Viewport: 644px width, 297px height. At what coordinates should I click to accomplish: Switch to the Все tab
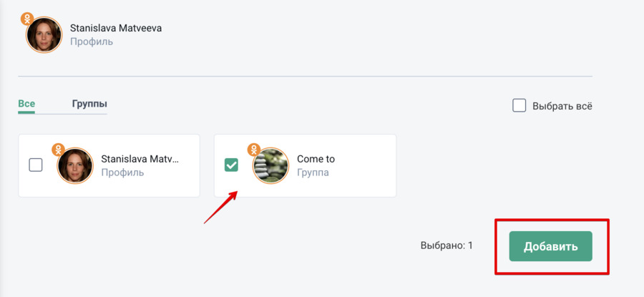pyautogui.click(x=26, y=104)
